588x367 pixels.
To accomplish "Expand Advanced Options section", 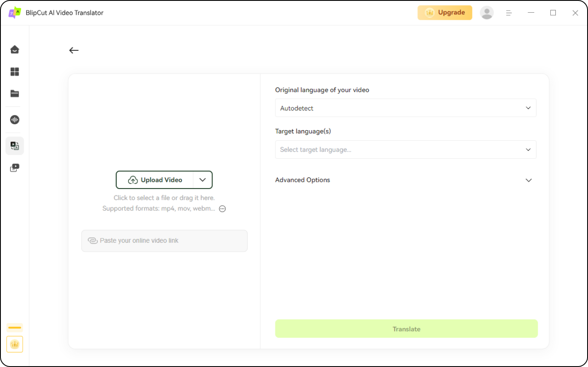I will pyautogui.click(x=528, y=180).
